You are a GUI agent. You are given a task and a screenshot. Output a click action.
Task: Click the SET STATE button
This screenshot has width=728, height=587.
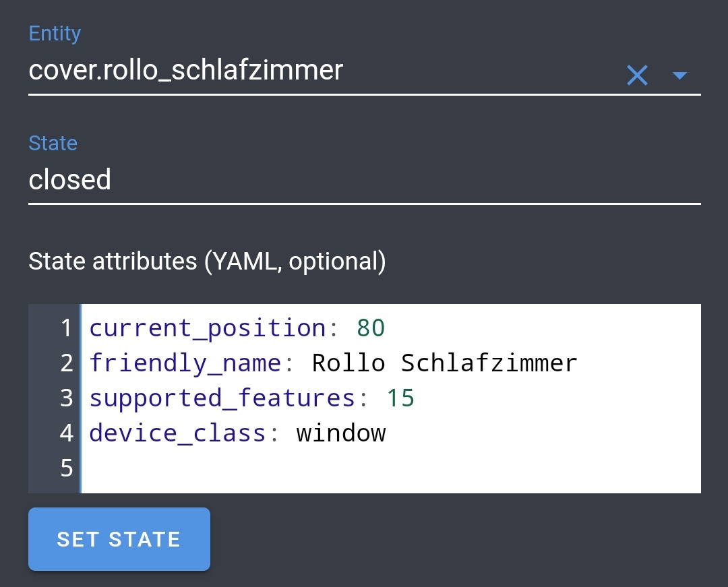pos(119,538)
